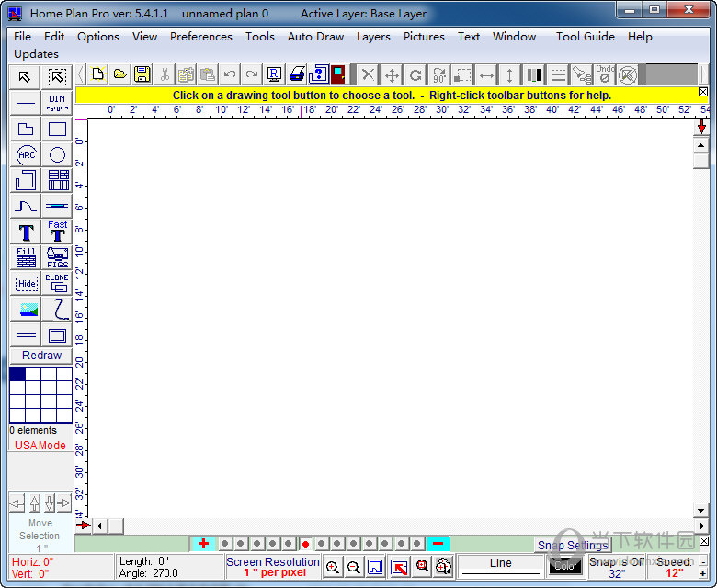Open the Auto Draw menu
Viewport: 717px width, 588px height.
point(315,37)
